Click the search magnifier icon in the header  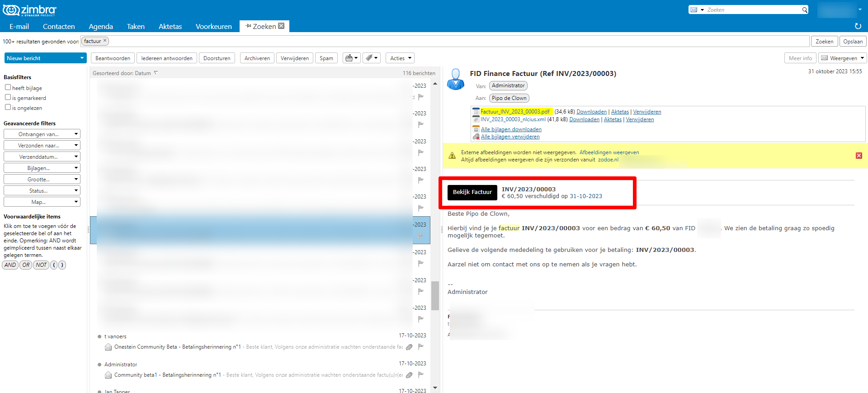tap(805, 10)
